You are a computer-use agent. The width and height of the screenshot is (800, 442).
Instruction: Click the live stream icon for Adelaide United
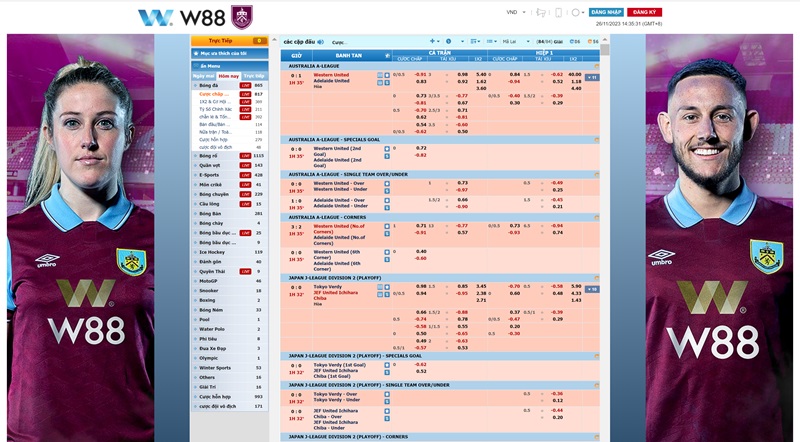click(x=387, y=82)
